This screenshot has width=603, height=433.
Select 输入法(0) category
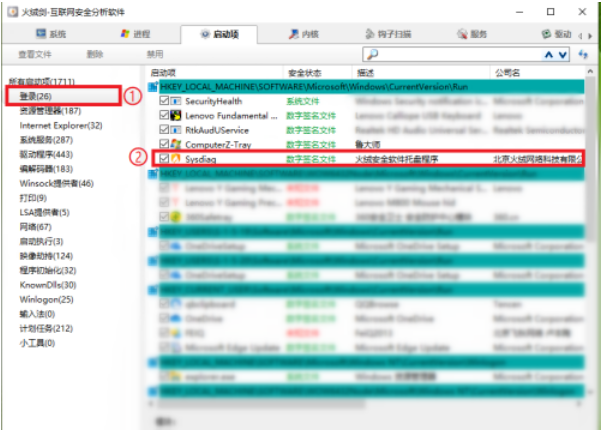(37, 314)
